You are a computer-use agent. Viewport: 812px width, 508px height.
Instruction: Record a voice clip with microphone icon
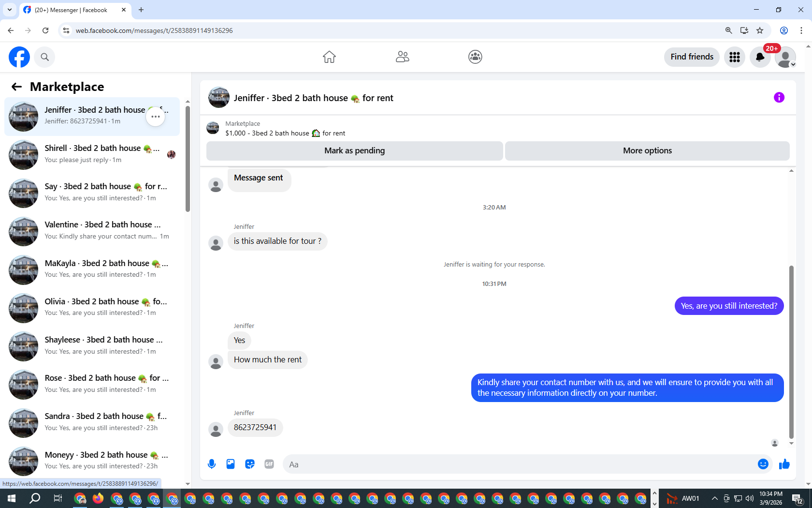212,464
